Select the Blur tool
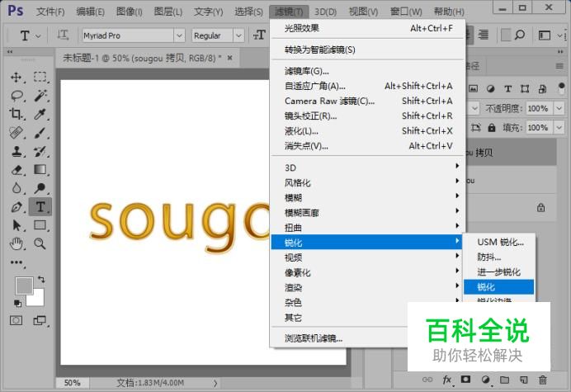The image size is (571, 392). point(17,188)
